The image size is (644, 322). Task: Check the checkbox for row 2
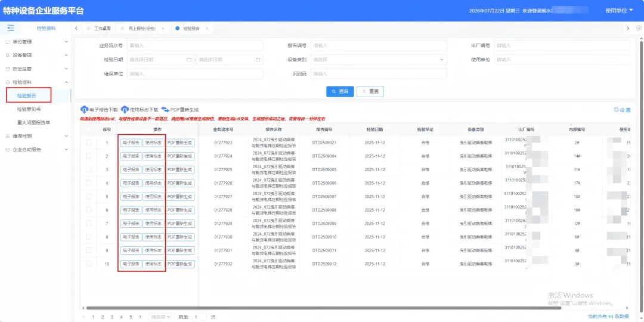tap(88, 156)
